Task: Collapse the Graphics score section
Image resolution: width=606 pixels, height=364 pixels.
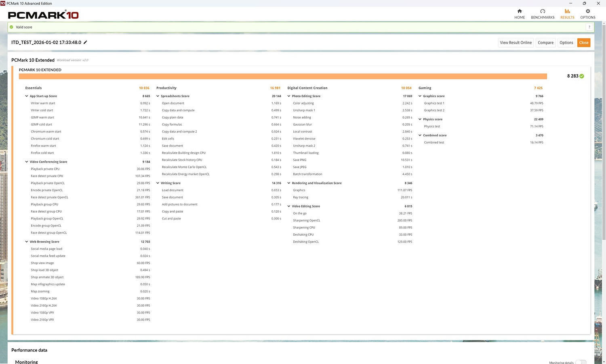Action: pos(420,96)
